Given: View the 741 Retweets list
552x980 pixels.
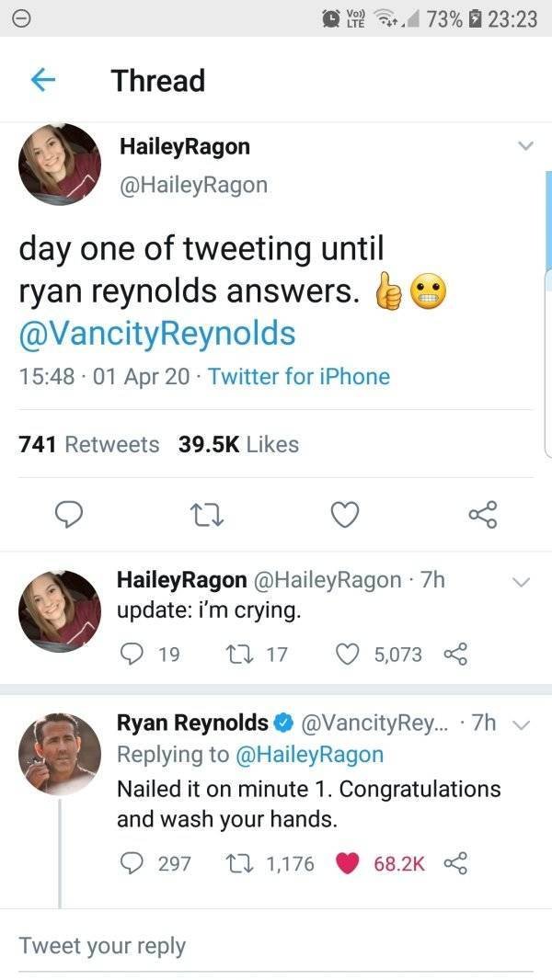Looking at the screenshot, I should tap(89, 445).
